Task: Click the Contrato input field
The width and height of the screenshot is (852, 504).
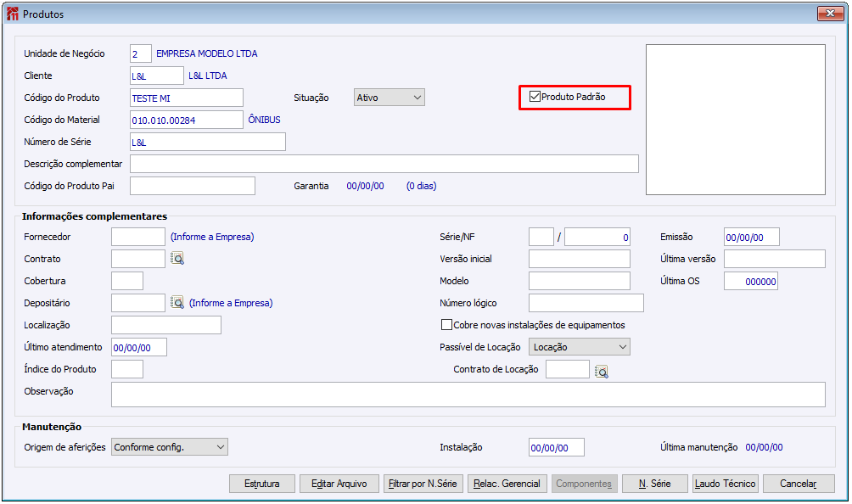Action: click(138, 259)
